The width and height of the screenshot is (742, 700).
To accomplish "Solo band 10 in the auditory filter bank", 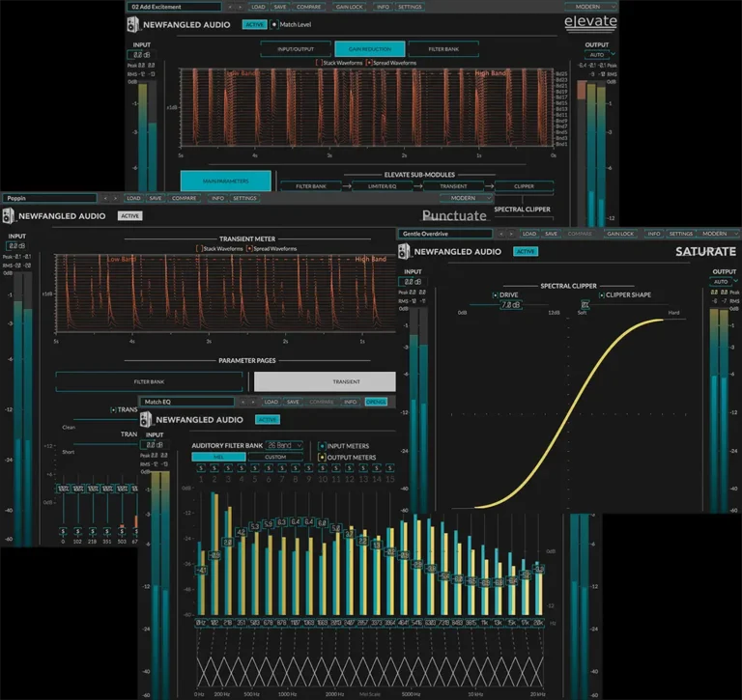I will click(323, 467).
